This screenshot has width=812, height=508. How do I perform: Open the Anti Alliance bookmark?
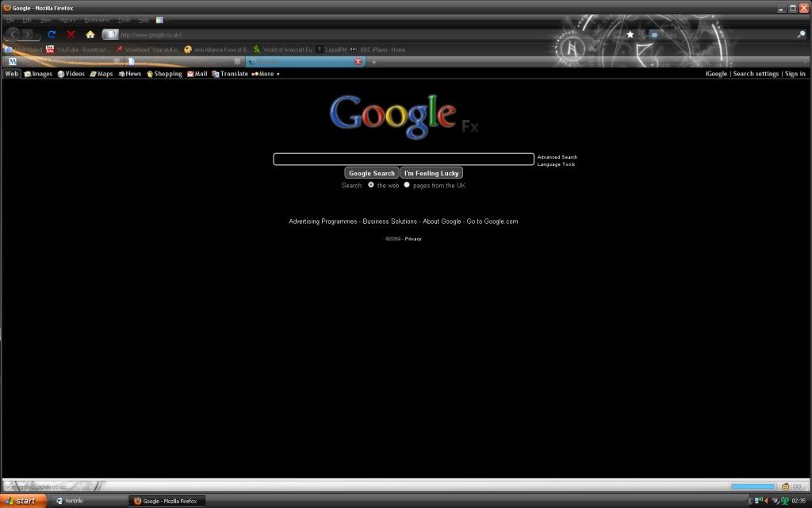tap(216, 49)
